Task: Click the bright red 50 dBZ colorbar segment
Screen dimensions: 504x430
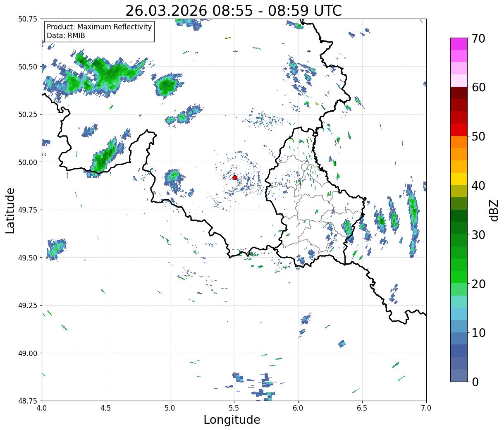Action: pos(459,130)
